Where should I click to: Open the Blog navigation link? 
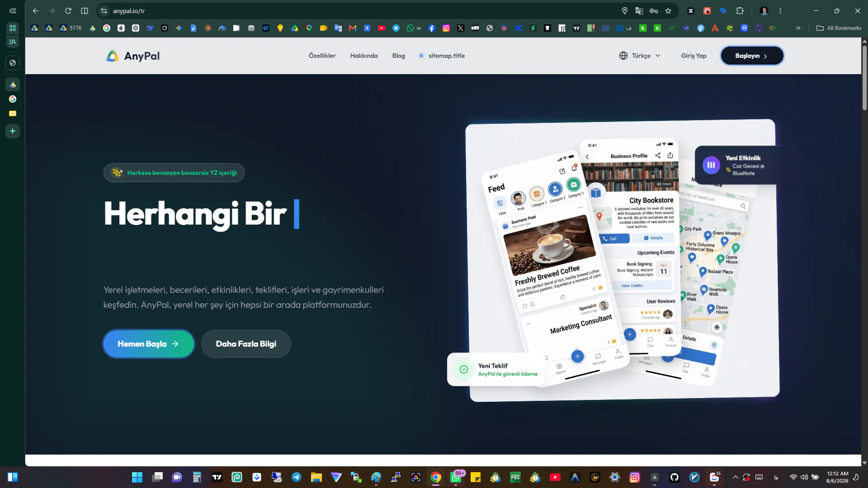click(x=398, y=56)
